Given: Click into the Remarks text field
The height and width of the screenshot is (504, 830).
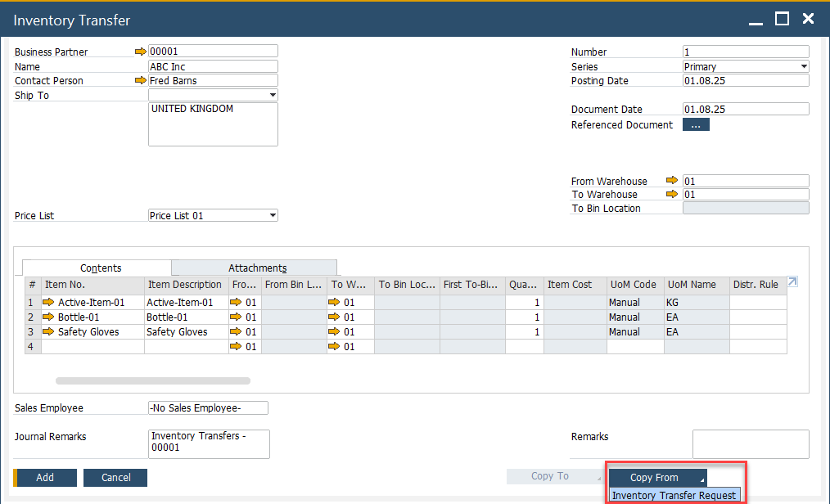Looking at the screenshot, I should point(750,444).
